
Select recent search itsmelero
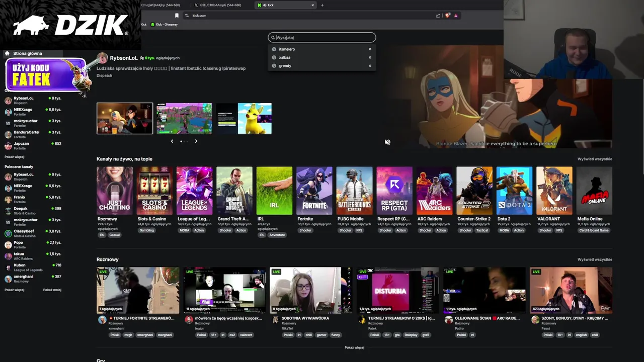(287, 49)
